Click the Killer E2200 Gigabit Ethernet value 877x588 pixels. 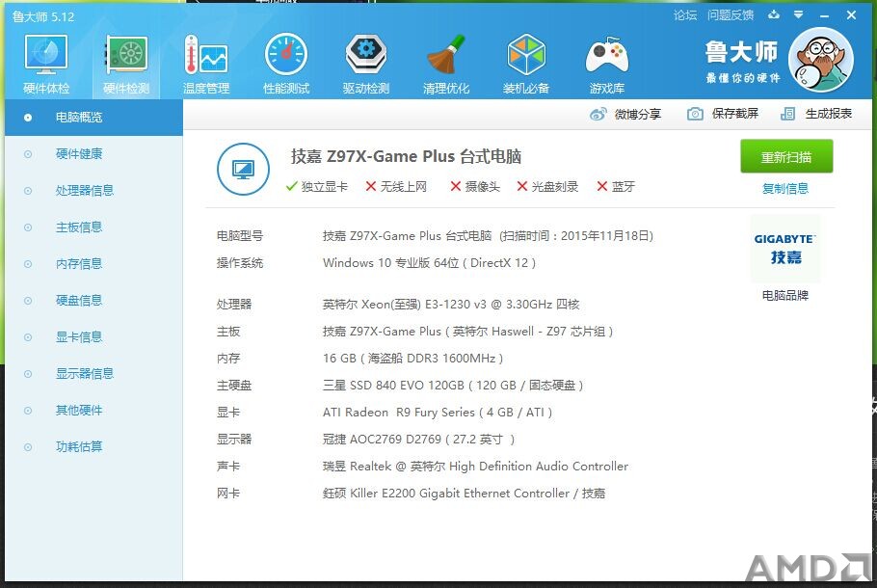[x=464, y=494]
